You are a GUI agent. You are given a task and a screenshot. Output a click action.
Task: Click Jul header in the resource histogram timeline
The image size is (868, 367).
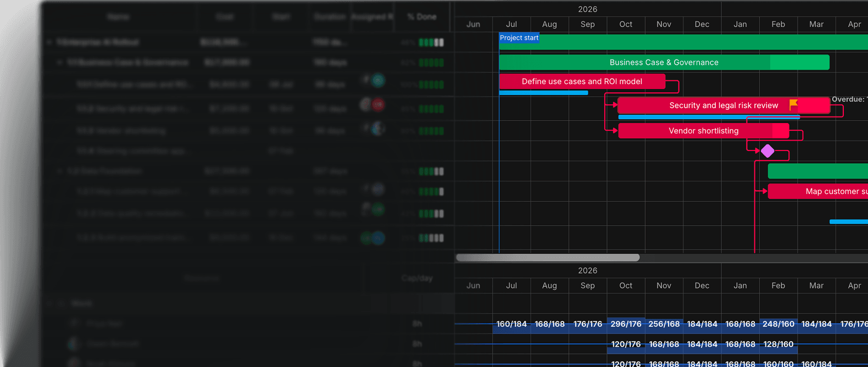pyautogui.click(x=511, y=286)
